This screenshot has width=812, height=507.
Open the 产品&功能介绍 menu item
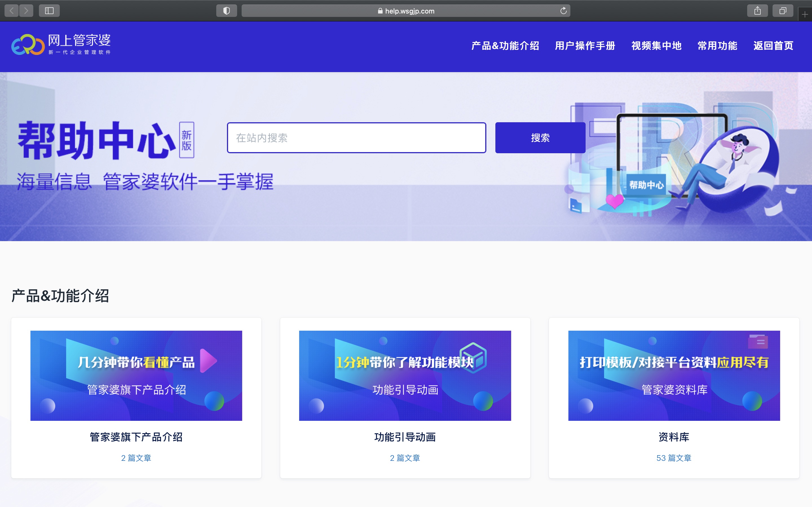coord(505,46)
